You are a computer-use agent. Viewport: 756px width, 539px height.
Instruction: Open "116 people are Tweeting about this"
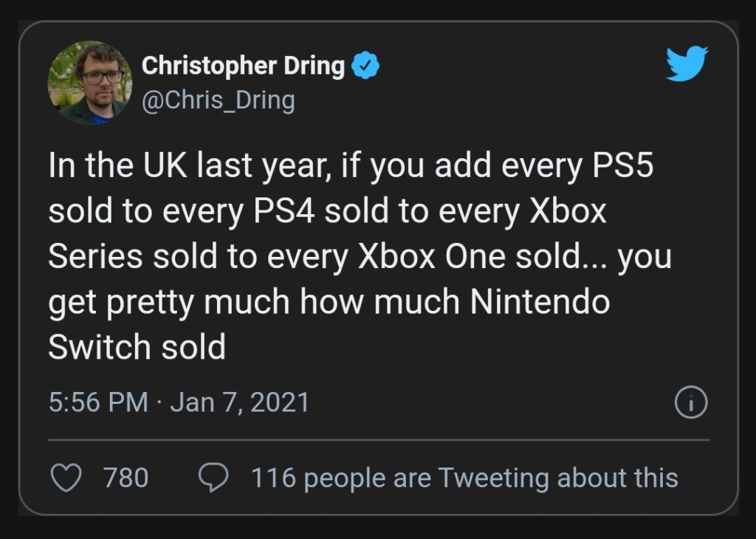[x=464, y=478]
